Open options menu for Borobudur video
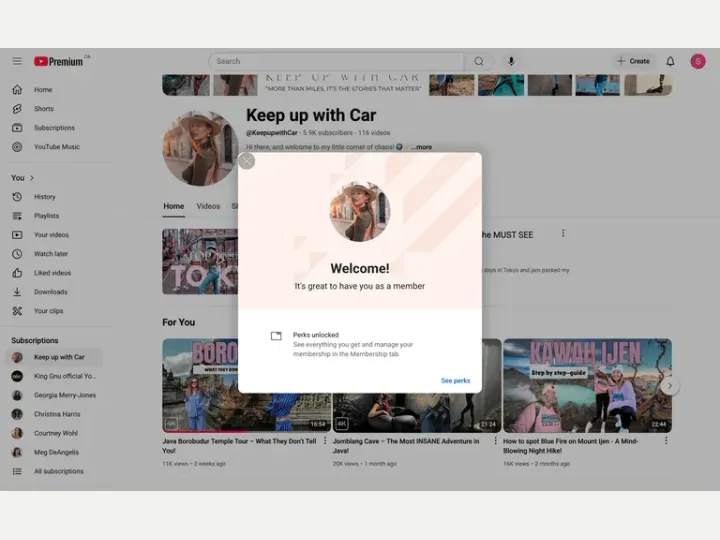Viewport: 720px width, 540px height. (325, 441)
